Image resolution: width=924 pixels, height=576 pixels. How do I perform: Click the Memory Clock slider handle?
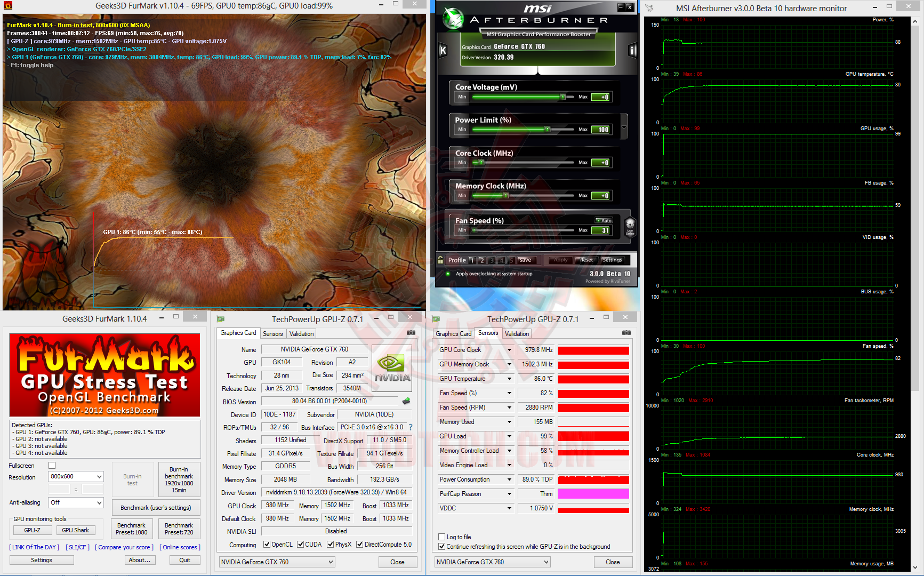(506, 196)
